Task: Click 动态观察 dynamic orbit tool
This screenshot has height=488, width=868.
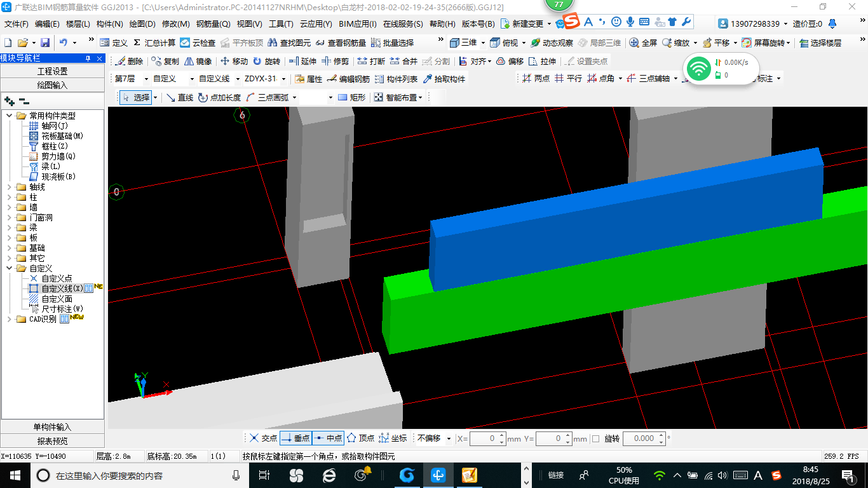Action: tap(552, 43)
